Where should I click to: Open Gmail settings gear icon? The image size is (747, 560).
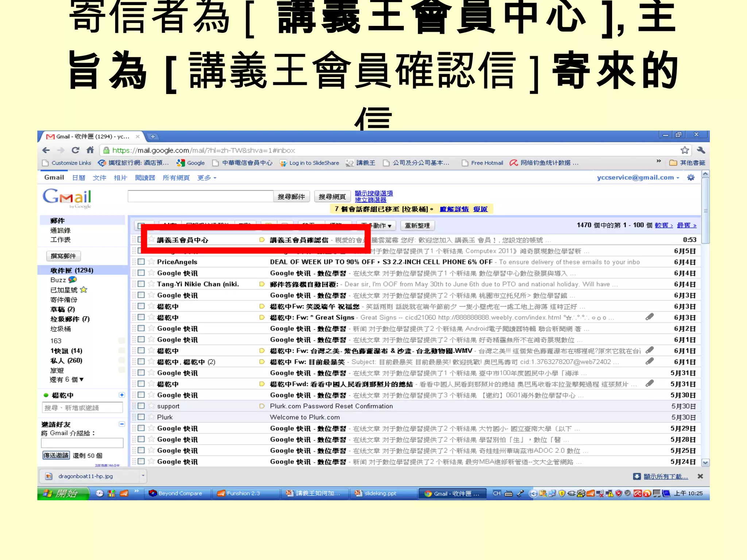click(691, 178)
